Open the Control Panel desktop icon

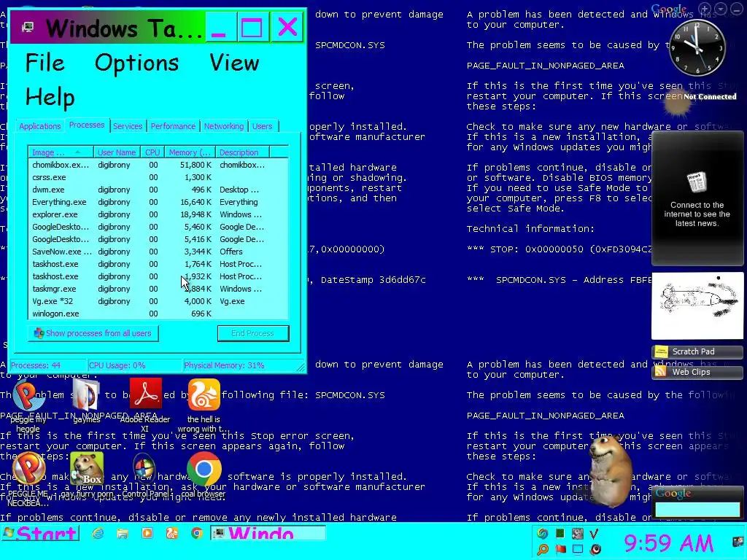144,474
